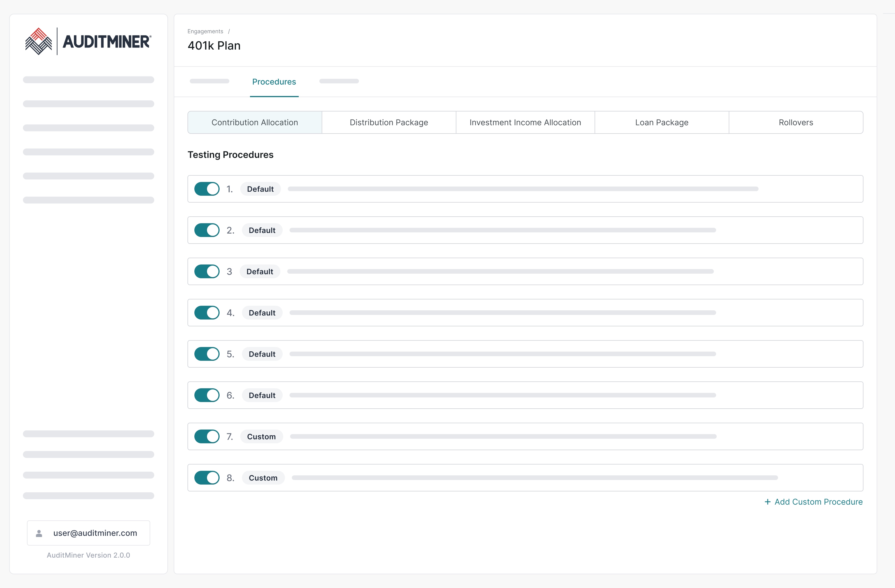895x588 pixels.
Task: Select the Loan Package tab
Action: [661, 123]
